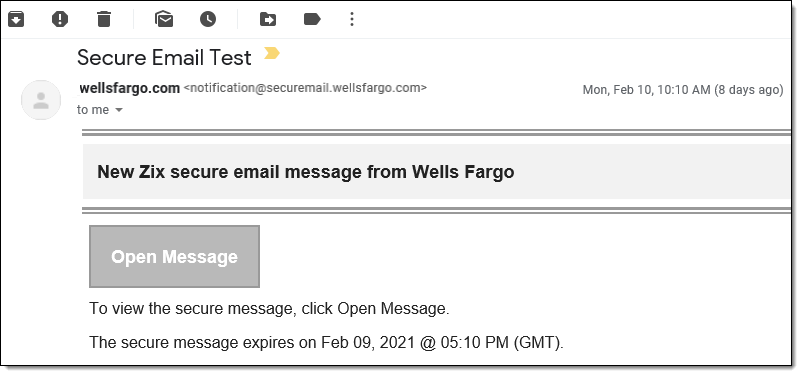801x375 pixels.
Task: Expand recipient details arrow next to 'to me'
Action: tap(119, 110)
